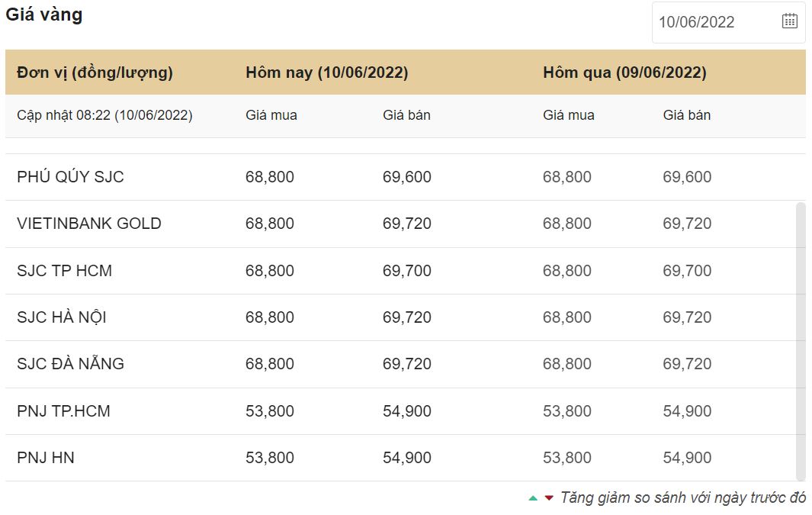Click the SJC HÀ NỘI row label
Viewport: 812px width, 515px height.
[62, 317]
